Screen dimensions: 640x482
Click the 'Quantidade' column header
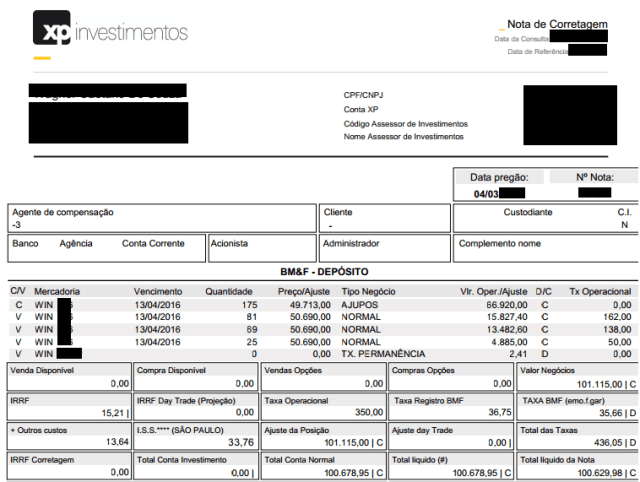pyautogui.click(x=229, y=291)
